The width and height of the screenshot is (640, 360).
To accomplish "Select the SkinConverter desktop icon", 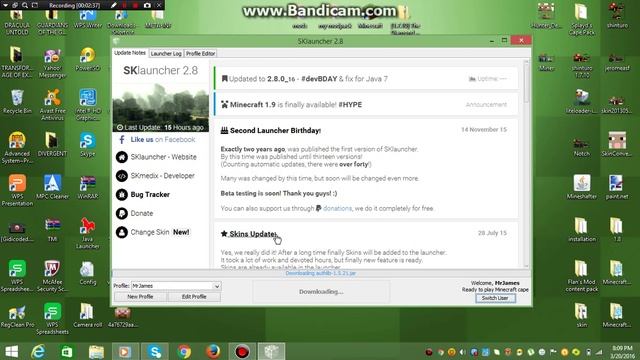I will (616, 144).
